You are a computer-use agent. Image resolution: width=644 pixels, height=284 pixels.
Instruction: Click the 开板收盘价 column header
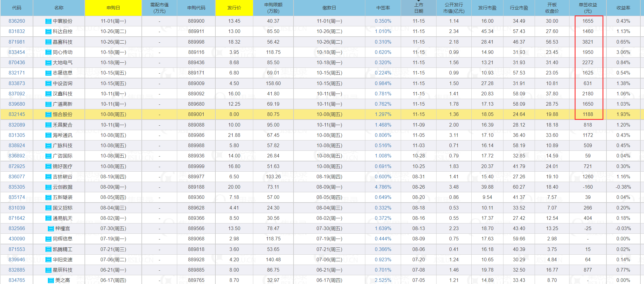(x=552, y=8)
